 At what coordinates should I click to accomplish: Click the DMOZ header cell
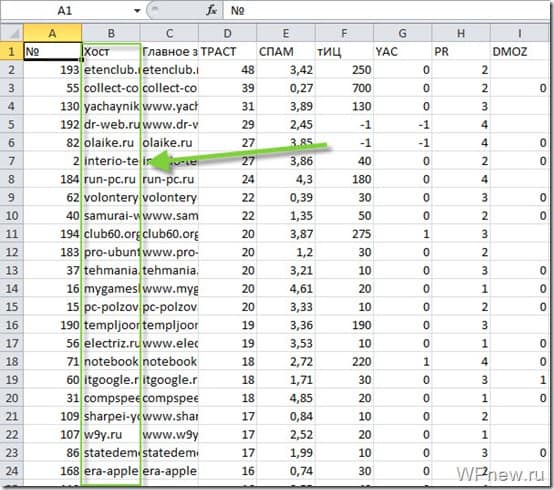[519, 52]
